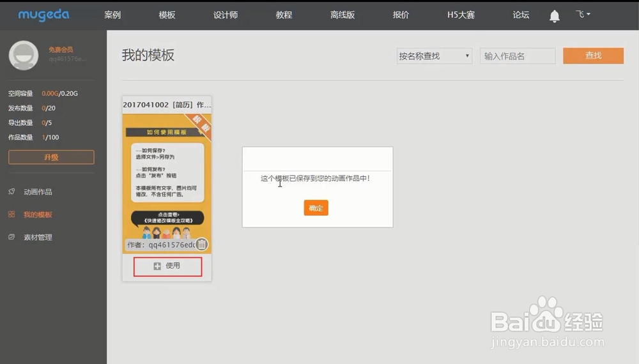Screen dimensions: 639x364
Task: Click the 使用 button under the template
Action: click(x=167, y=267)
